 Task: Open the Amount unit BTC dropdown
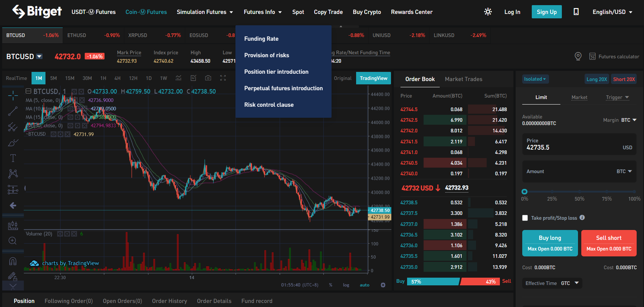[x=624, y=171]
